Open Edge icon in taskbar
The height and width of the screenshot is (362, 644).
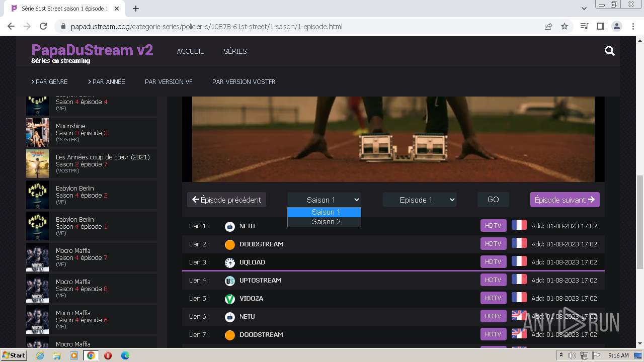point(125,355)
